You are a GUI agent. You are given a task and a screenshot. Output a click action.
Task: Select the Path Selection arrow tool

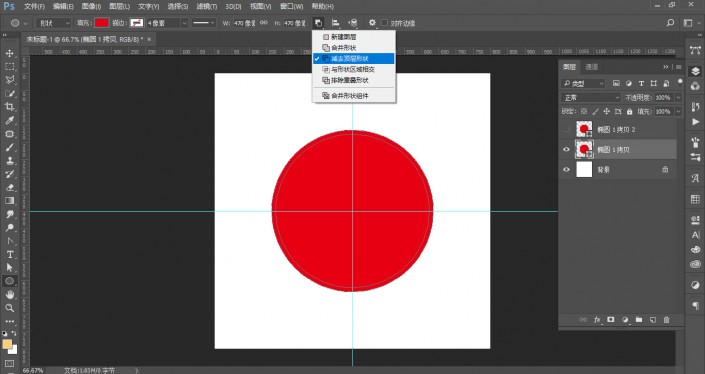click(x=9, y=268)
